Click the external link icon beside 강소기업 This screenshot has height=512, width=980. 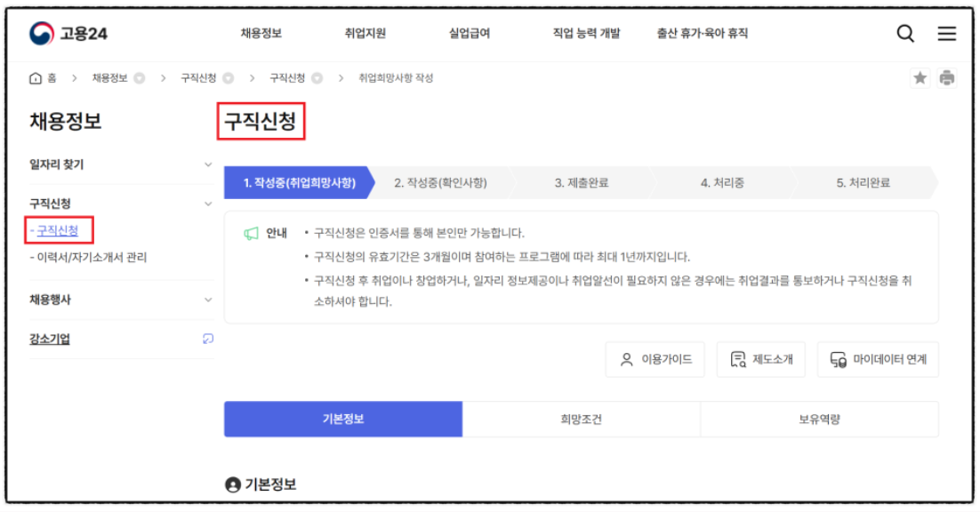tap(206, 340)
